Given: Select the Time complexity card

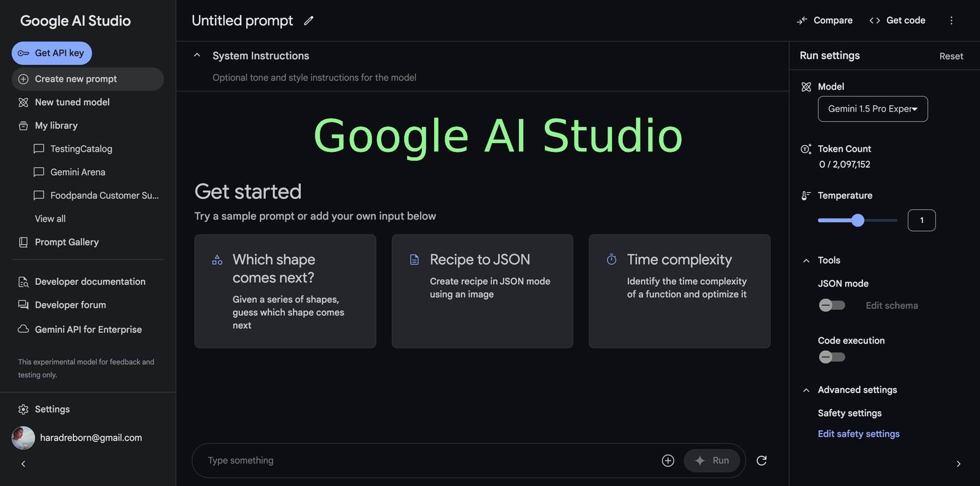Looking at the screenshot, I should click(x=679, y=291).
